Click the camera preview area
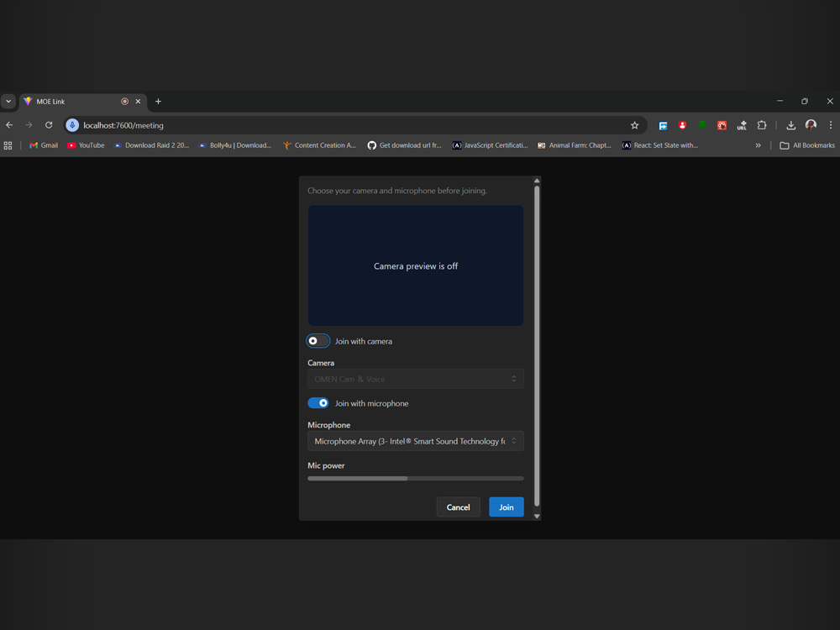840x630 pixels. click(x=415, y=265)
